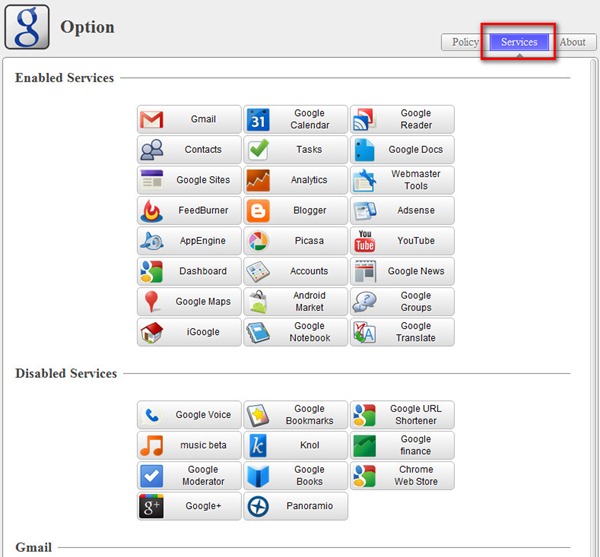Viewport: 600px width, 557px height.
Task: Select the Contacts people icon
Action: 152,150
